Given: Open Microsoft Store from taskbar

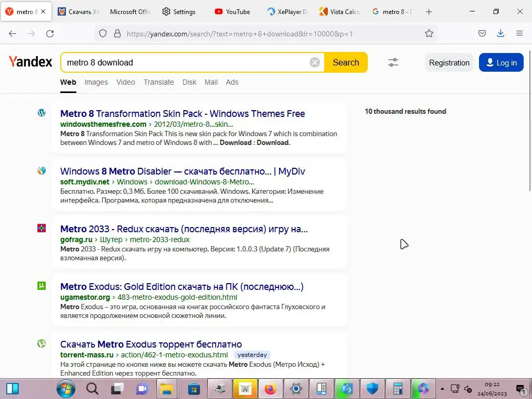Looking at the screenshot, I should click(194, 389).
